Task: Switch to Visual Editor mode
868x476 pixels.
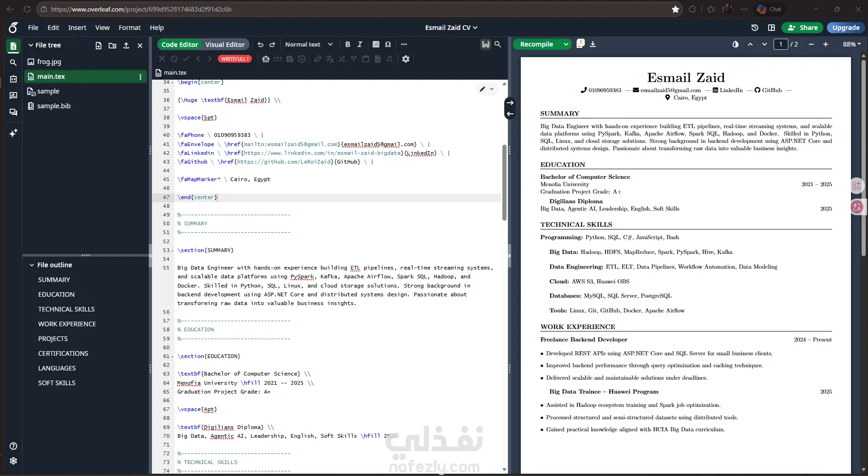Action: pyautogui.click(x=225, y=44)
